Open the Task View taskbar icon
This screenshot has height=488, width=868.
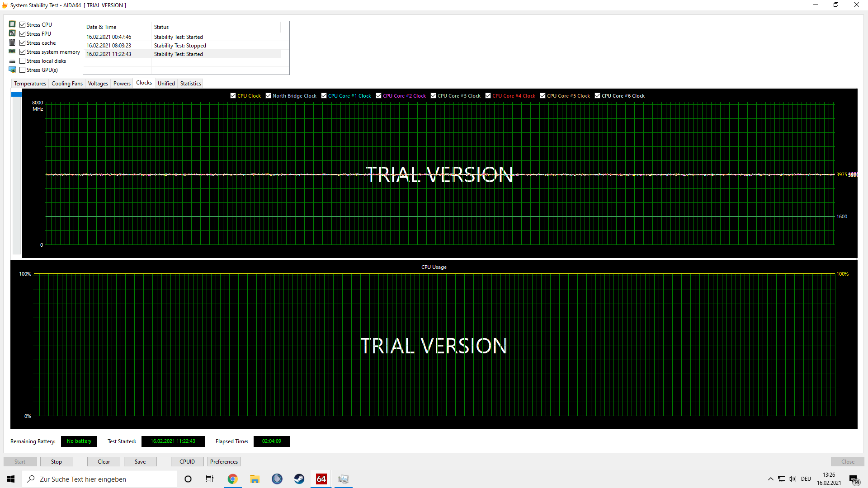pos(210,479)
